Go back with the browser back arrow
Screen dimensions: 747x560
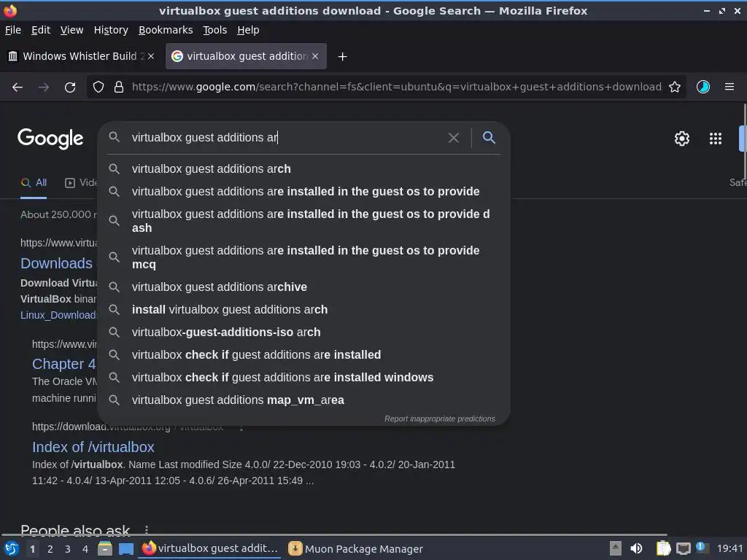coord(18,87)
